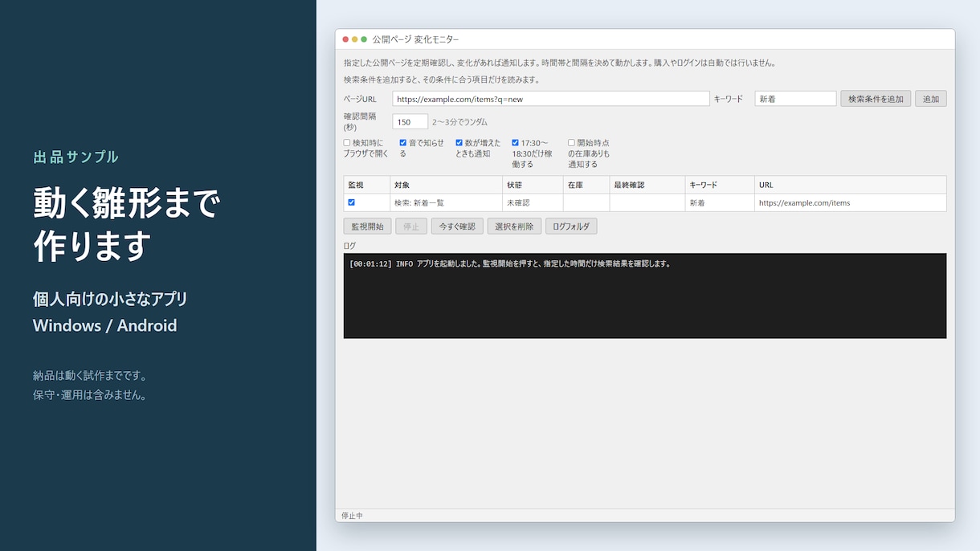
Task: Toggle the 検知時にブラウザで開く checkbox
Action: coord(347,143)
